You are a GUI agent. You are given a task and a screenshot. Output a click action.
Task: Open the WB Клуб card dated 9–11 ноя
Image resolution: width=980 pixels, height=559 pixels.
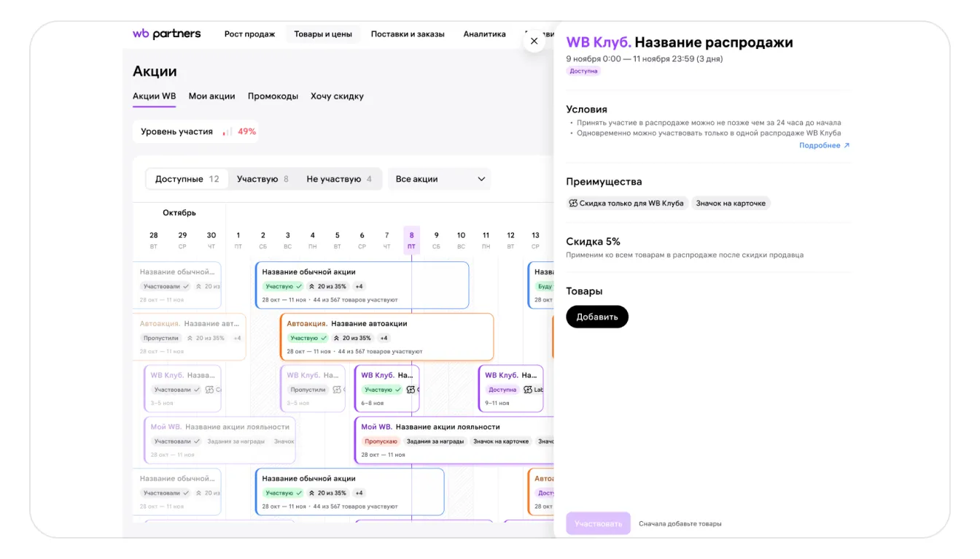510,389
